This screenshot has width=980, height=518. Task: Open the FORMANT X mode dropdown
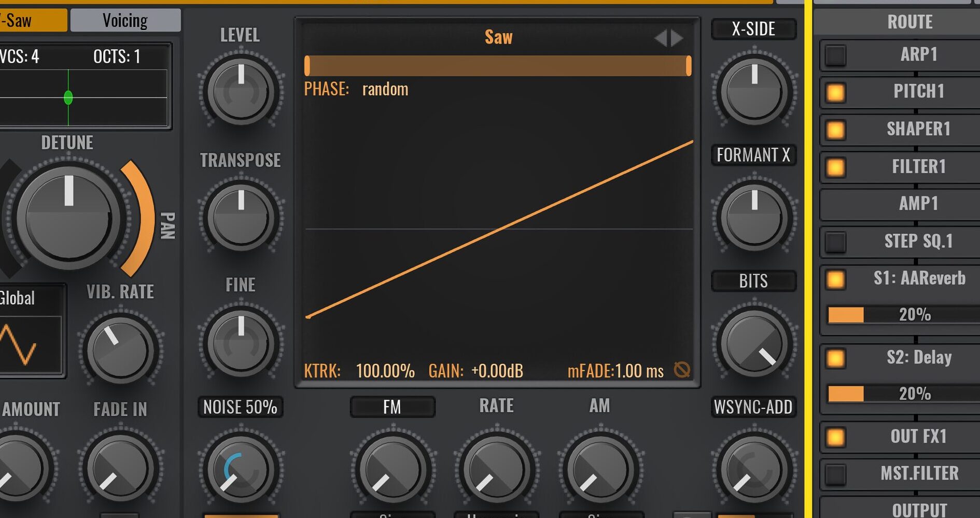753,155
